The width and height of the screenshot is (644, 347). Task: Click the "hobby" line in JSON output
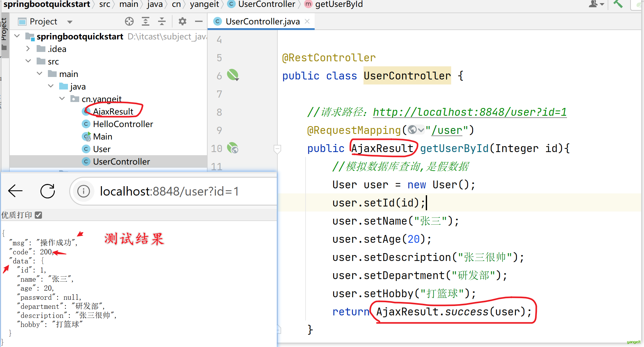click(x=50, y=324)
